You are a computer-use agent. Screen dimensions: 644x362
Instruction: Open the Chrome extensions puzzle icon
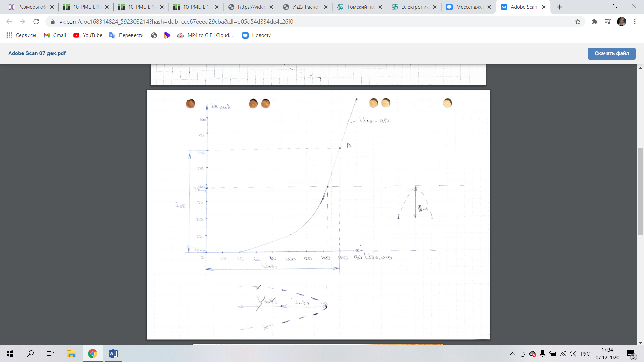tap(594, 22)
